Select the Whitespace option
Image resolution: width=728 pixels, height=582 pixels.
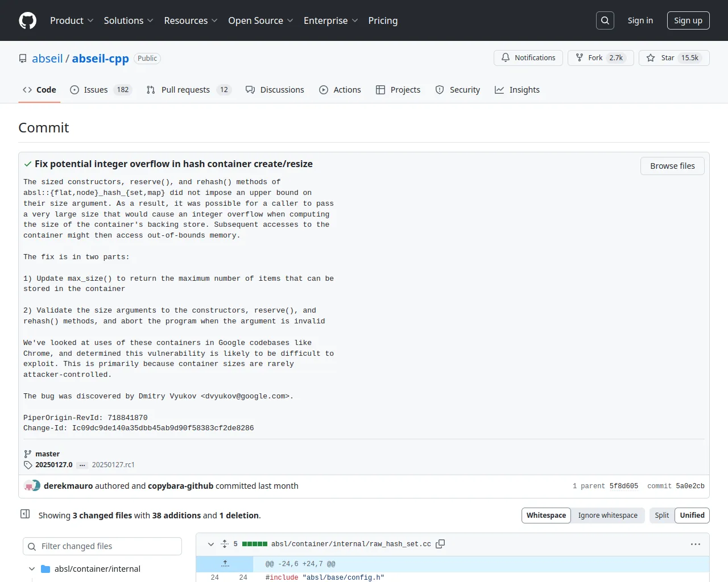[546, 516]
